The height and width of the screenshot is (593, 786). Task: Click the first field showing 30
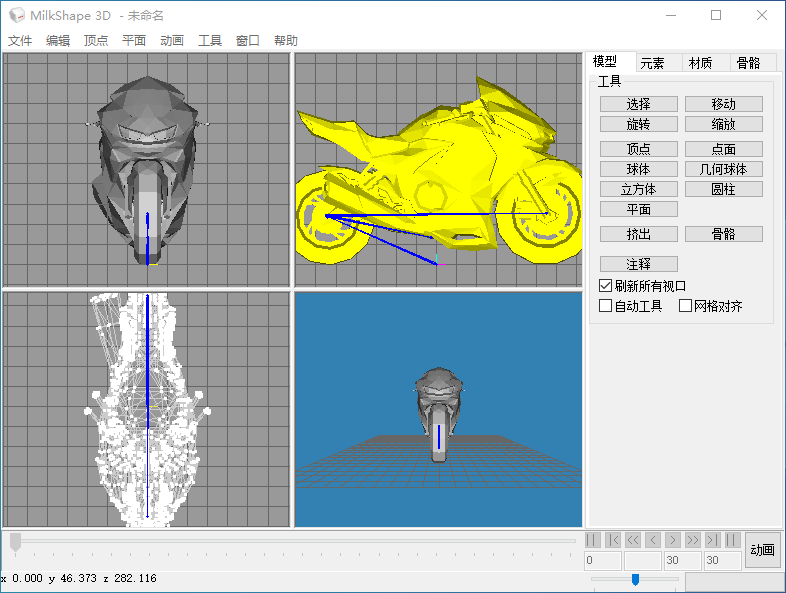(683, 560)
